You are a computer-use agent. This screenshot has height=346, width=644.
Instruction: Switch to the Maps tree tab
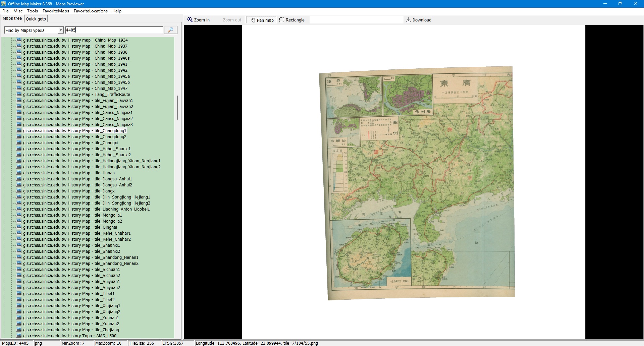[x=12, y=19]
